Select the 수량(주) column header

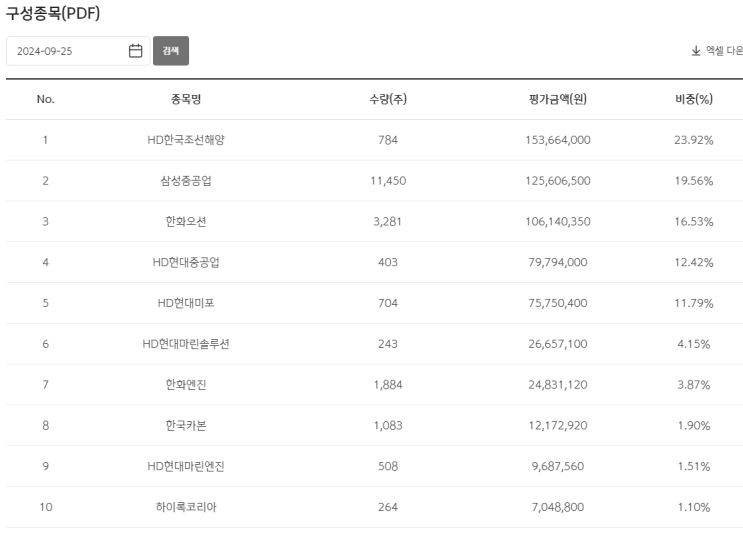click(x=387, y=99)
